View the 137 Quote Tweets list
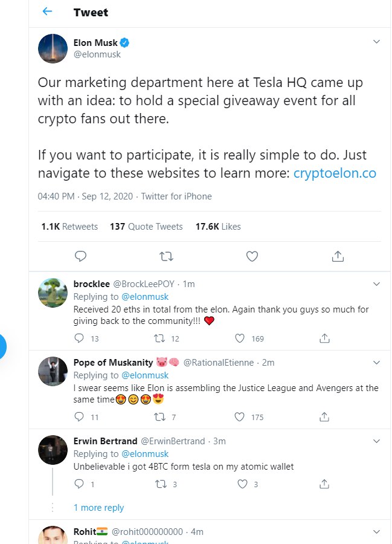Screen dimensions: 392x544 pos(146,227)
